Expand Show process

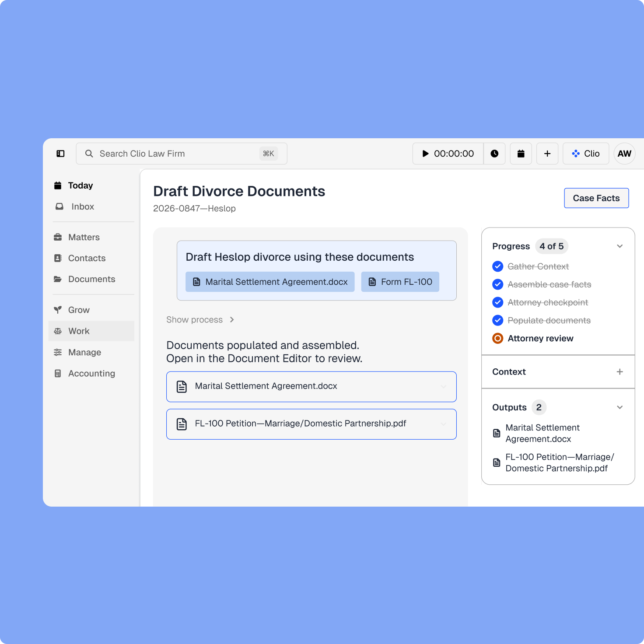click(x=200, y=320)
